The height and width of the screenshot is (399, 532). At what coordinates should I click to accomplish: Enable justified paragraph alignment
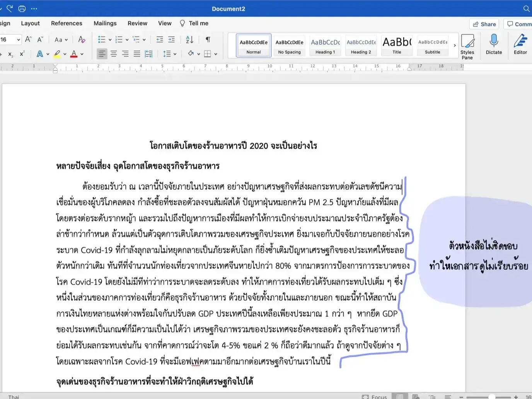pos(137,53)
